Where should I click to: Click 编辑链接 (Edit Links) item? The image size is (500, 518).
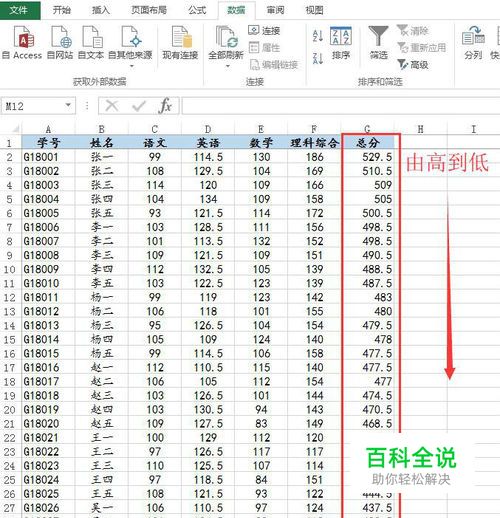[273, 65]
